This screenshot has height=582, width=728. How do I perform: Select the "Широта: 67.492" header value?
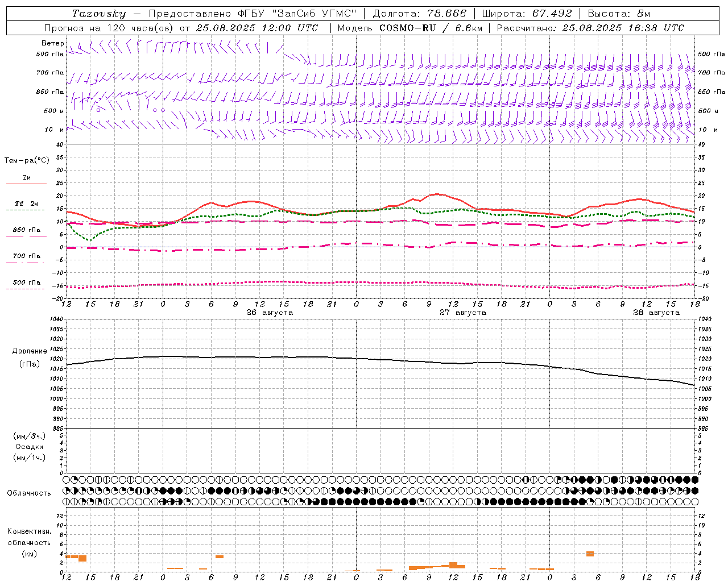point(527,14)
